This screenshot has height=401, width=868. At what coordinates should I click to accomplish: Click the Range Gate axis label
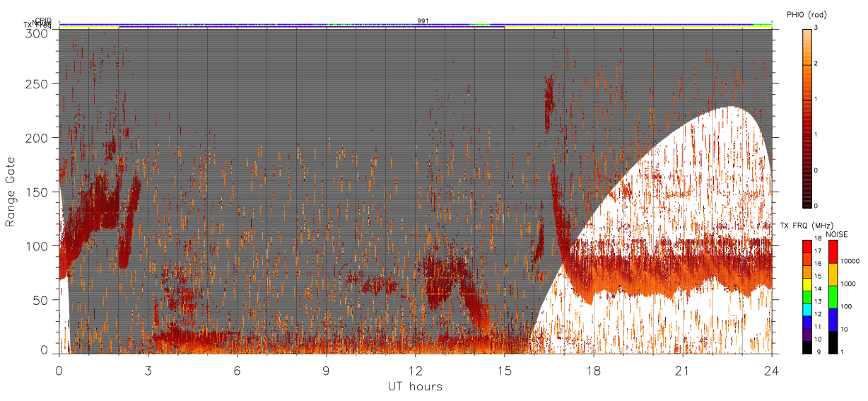click(x=11, y=191)
